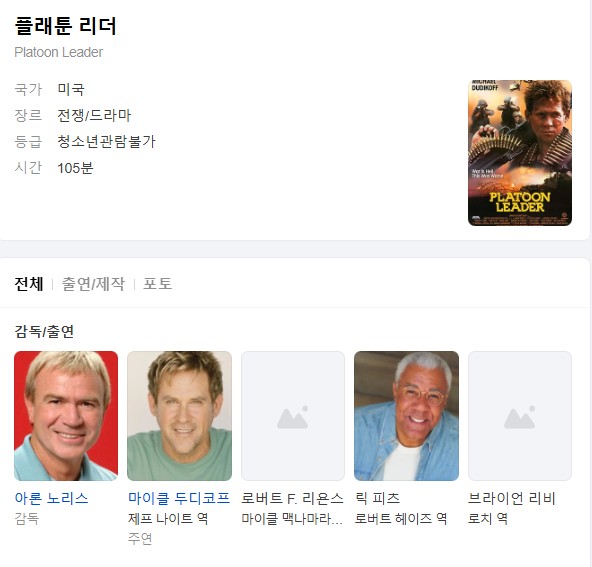Click the 로버트 F. 리욘스 name text
Image resolution: width=592 pixels, height=567 pixels.
292,498
